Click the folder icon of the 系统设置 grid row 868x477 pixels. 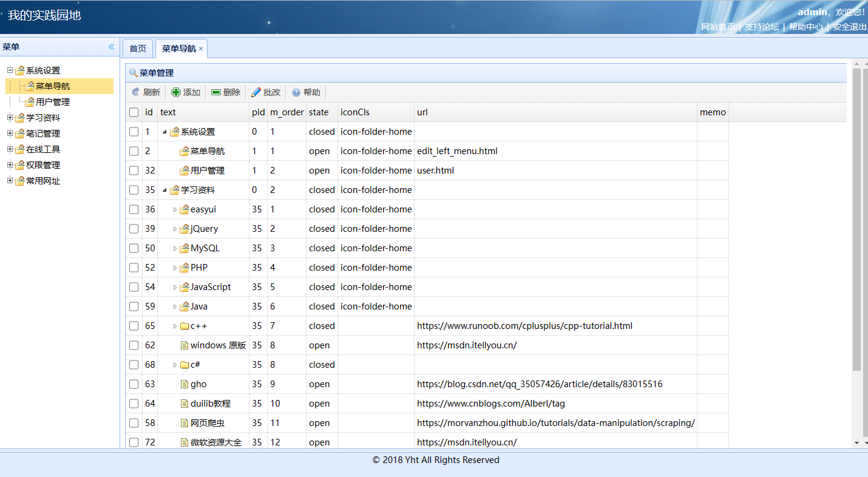[x=175, y=132]
